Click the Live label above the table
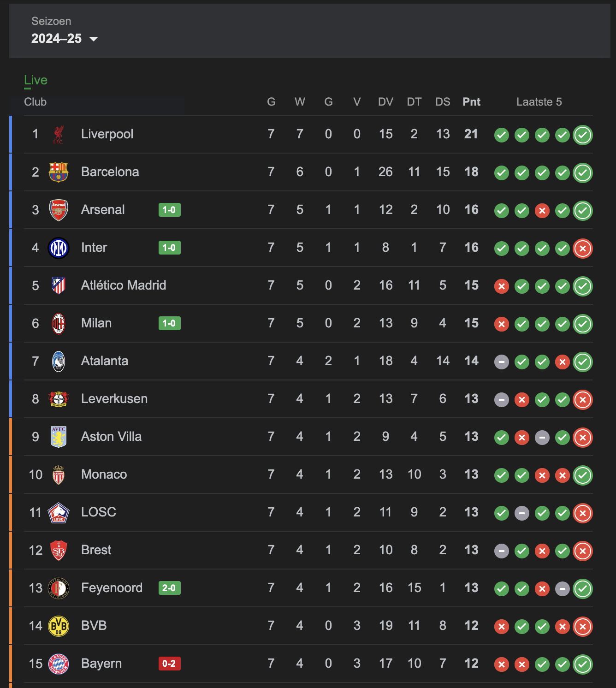 36,80
